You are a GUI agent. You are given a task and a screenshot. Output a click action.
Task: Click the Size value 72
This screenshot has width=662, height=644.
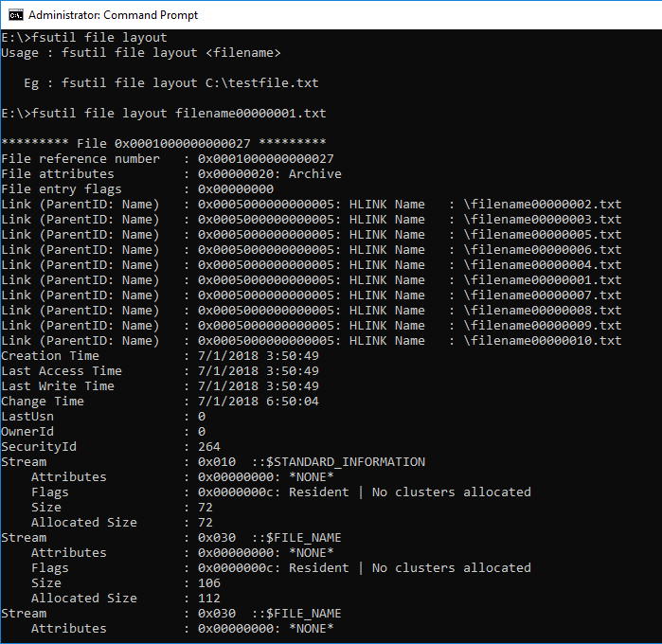(x=206, y=508)
